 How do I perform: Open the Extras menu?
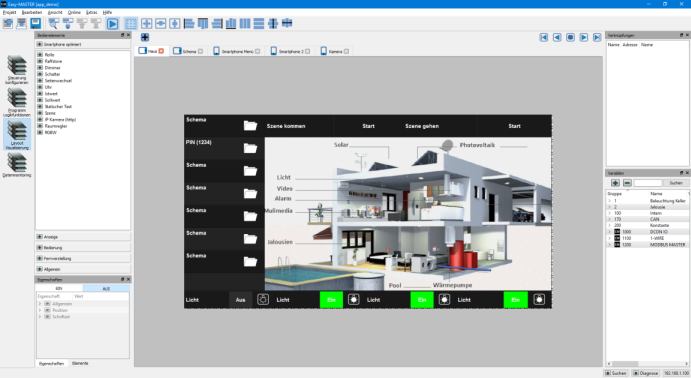(92, 12)
